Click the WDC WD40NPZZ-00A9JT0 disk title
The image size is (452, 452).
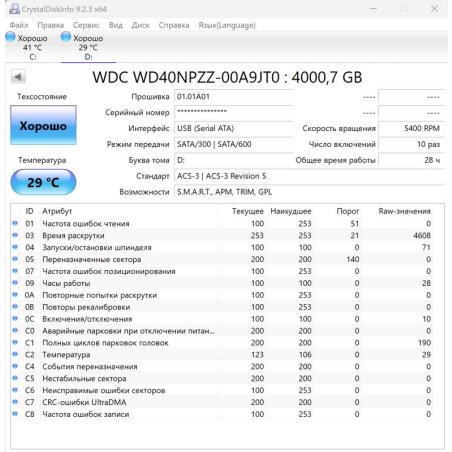pyautogui.click(x=227, y=77)
